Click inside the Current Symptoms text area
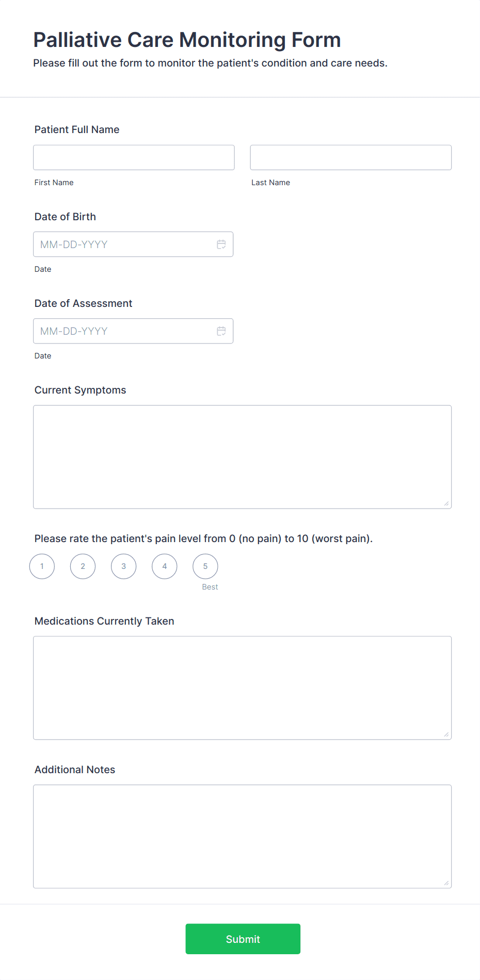Image resolution: width=480 pixels, height=980 pixels. (243, 457)
